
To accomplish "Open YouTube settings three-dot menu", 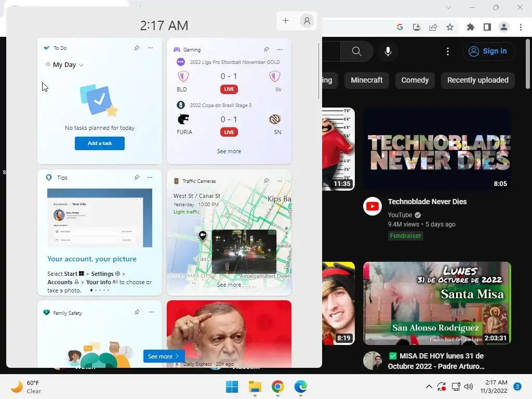I will [448, 51].
